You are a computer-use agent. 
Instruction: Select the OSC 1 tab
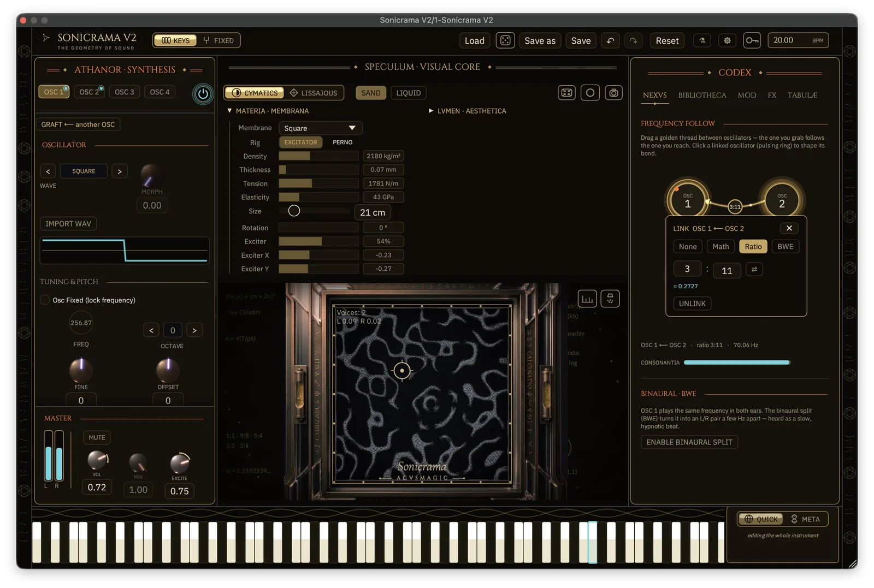point(54,92)
